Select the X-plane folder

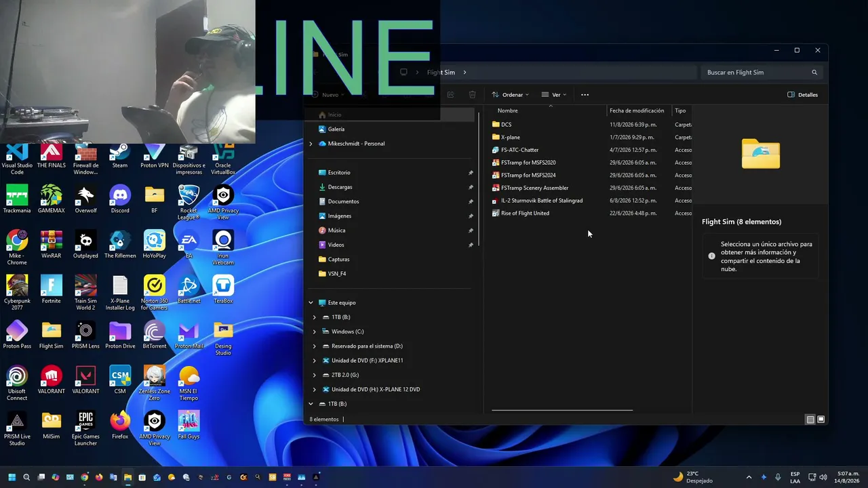(x=506, y=137)
